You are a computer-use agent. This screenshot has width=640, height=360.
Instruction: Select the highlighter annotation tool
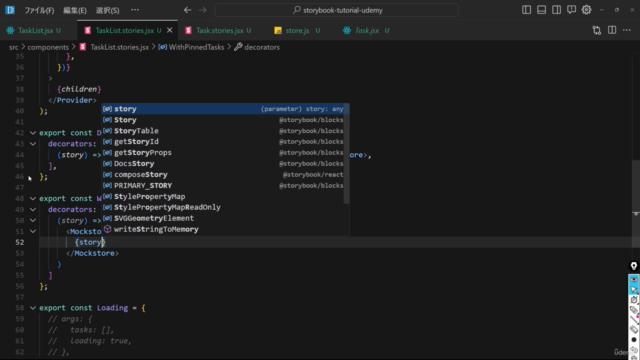(633, 310)
